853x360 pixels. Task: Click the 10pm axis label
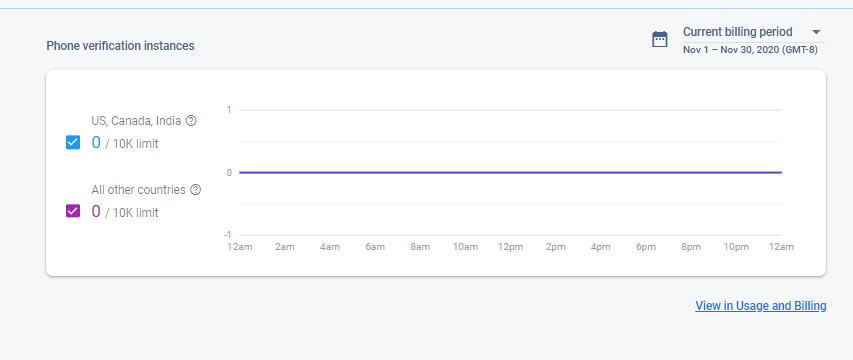[736, 247]
